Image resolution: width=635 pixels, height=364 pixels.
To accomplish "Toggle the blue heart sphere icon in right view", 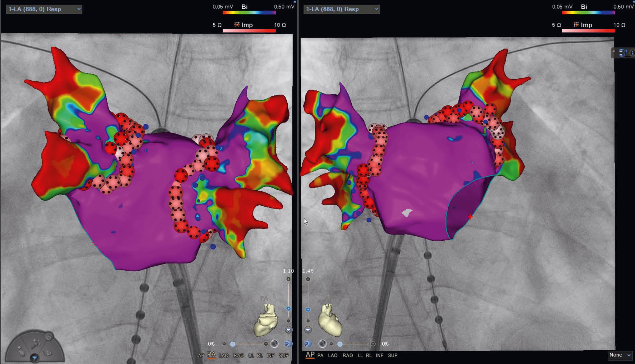I will [308, 343].
